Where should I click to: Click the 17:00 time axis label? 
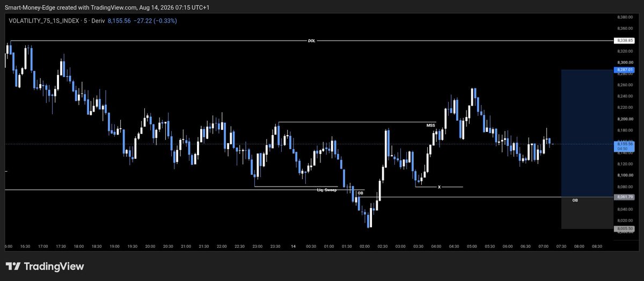[x=43, y=246]
